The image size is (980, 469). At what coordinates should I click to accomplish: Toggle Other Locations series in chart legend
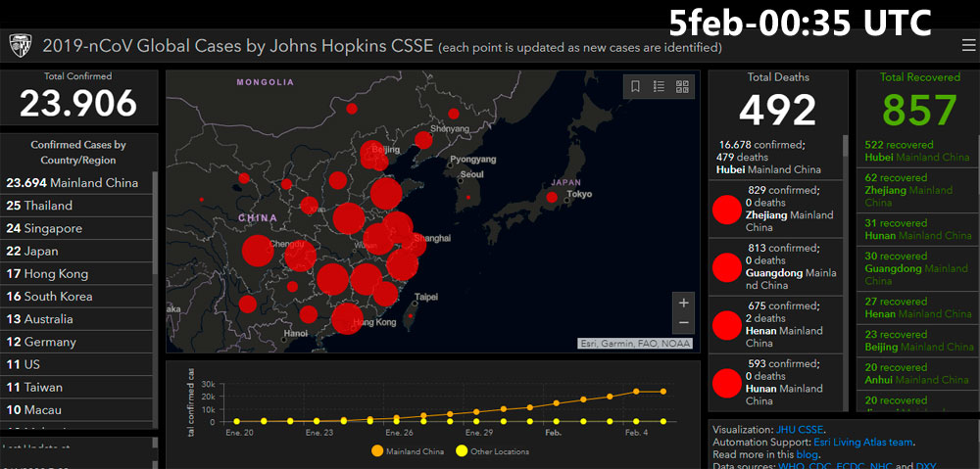point(493,451)
